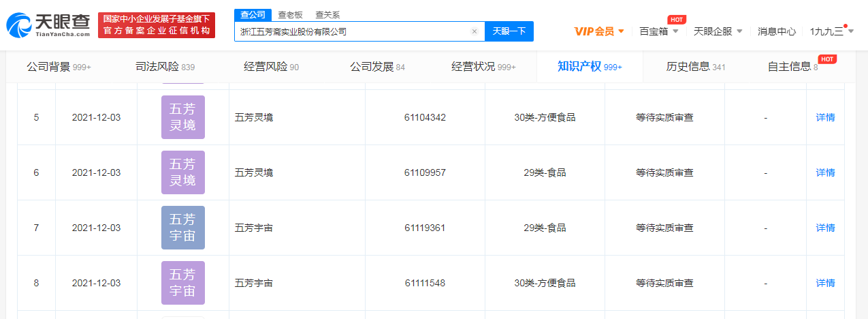Image resolution: width=868 pixels, height=319 pixels.
Task: Click 30类-方便食品 in row 8
Action: click(545, 283)
